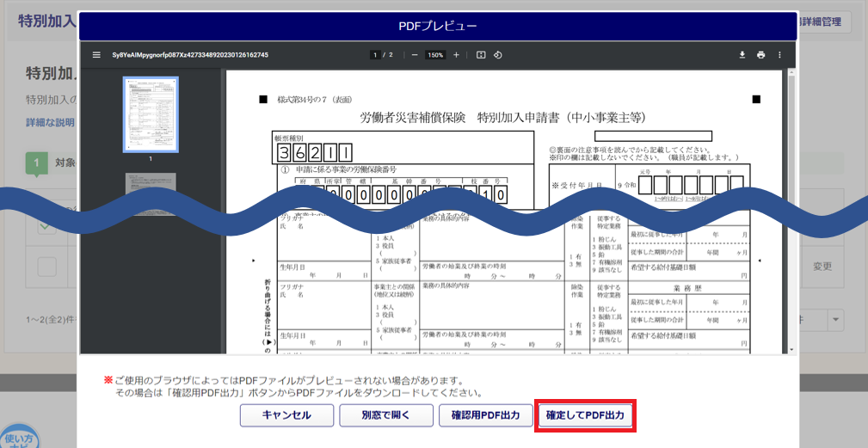
Task: Rotate the PDF with the rotate icon
Action: pos(497,55)
